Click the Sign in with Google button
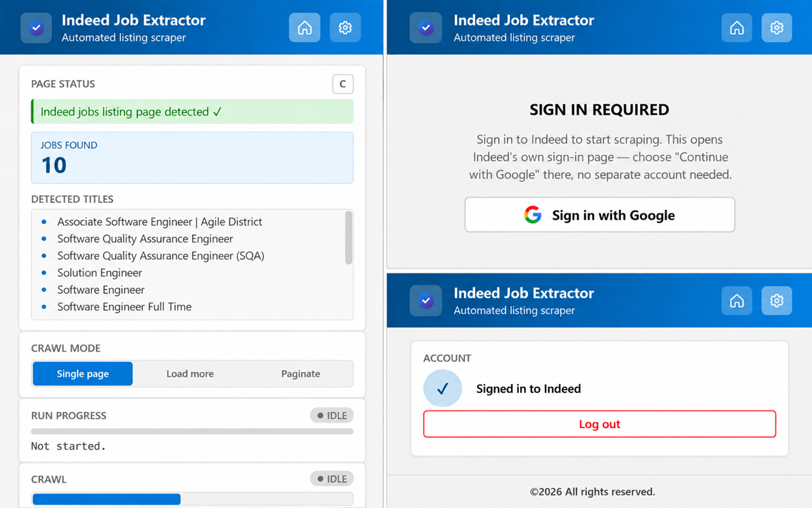The height and width of the screenshot is (508, 812). tap(599, 215)
